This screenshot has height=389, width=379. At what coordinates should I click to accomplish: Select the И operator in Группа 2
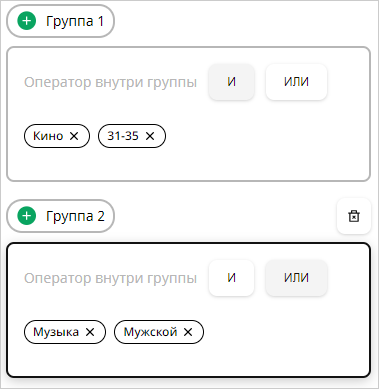[x=232, y=278]
